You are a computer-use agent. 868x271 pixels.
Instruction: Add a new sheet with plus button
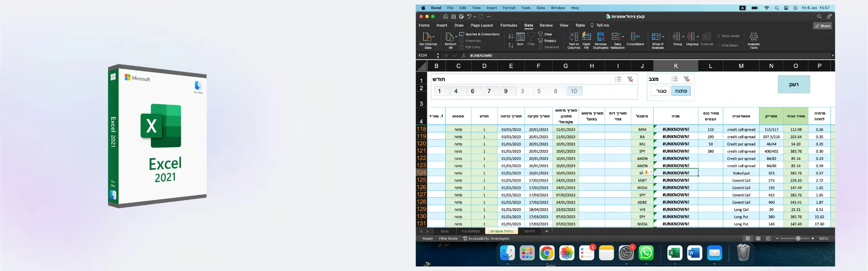tap(547, 231)
